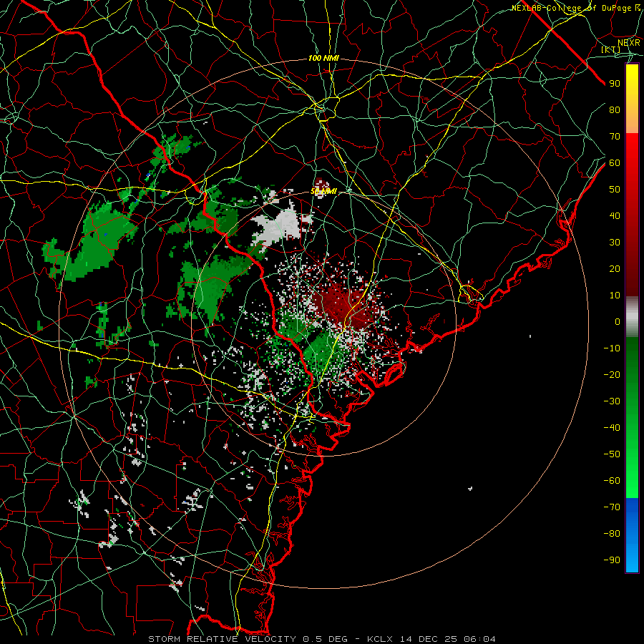Click the 0 value on velocity scale

click(x=618, y=322)
